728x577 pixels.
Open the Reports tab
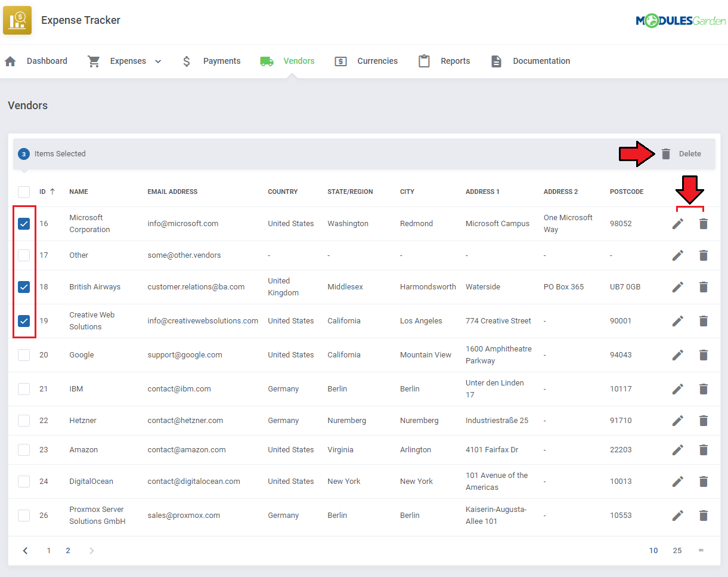[444, 61]
